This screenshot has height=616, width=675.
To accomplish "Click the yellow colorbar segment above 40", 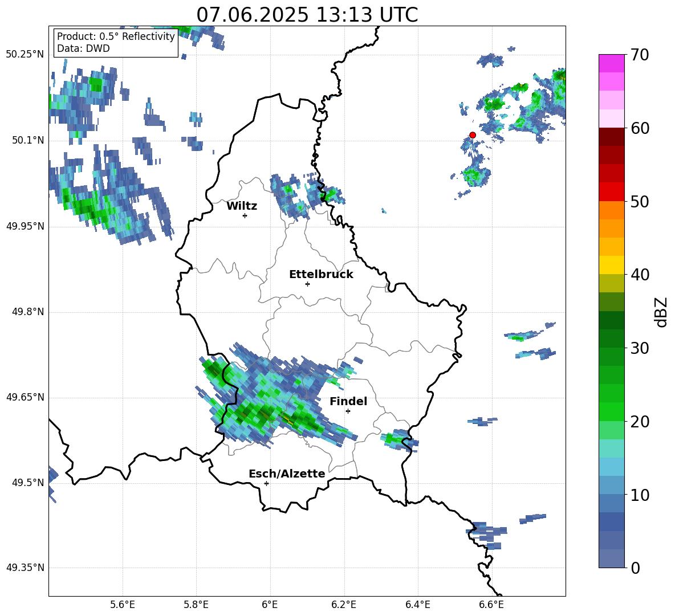I will [611, 265].
